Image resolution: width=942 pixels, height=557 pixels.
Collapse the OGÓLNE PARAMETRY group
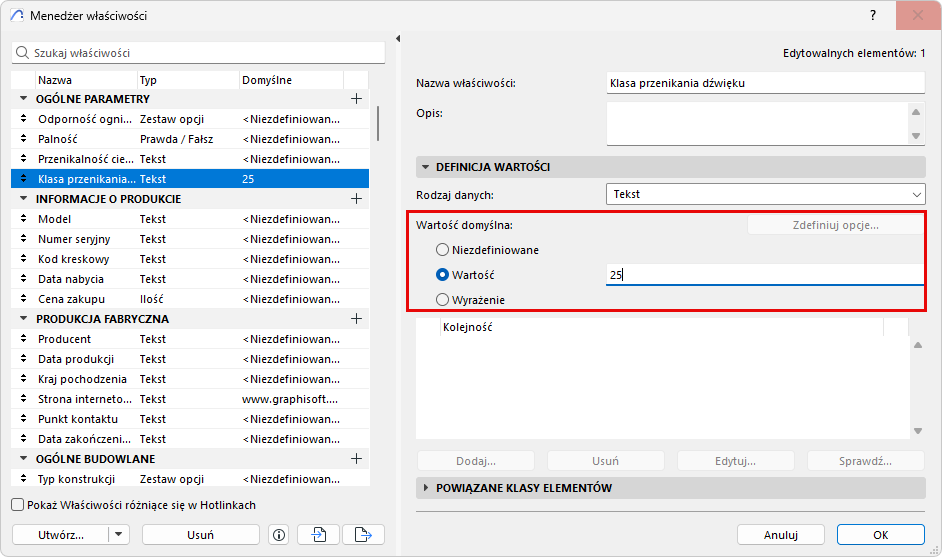click(x=23, y=98)
